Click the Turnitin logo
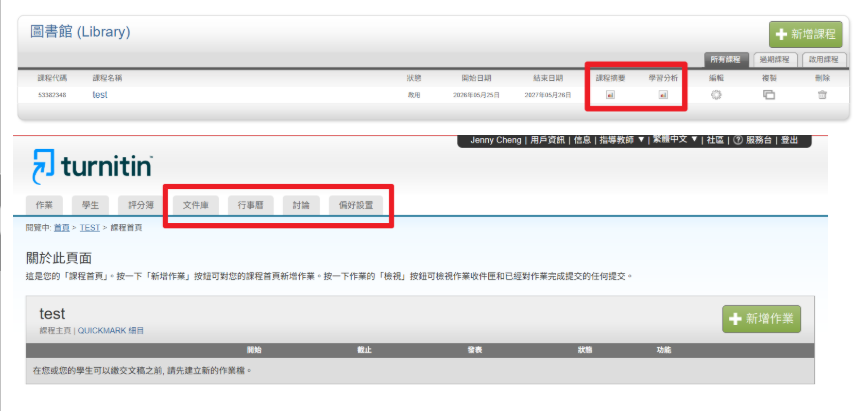 [92, 166]
